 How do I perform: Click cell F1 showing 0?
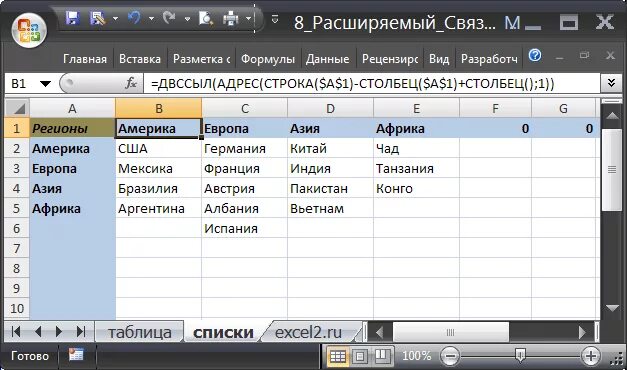[495, 128]
